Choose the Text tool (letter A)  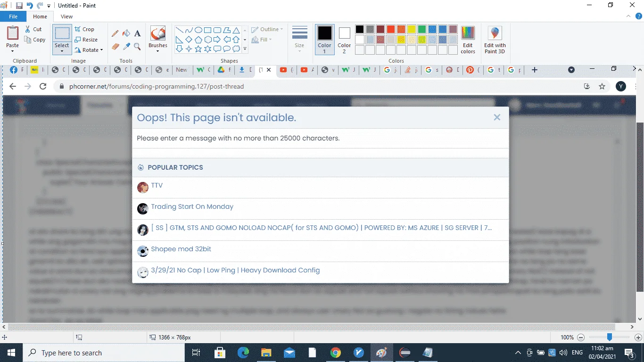pos(137,33)
